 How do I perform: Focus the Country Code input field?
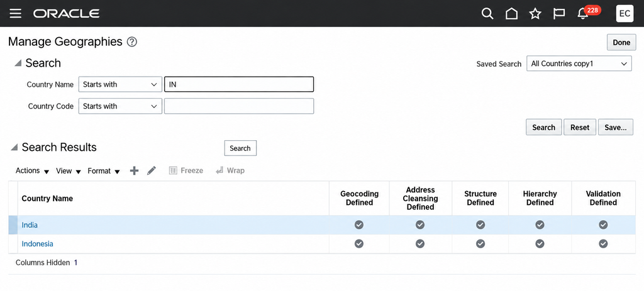coord(239,106)
